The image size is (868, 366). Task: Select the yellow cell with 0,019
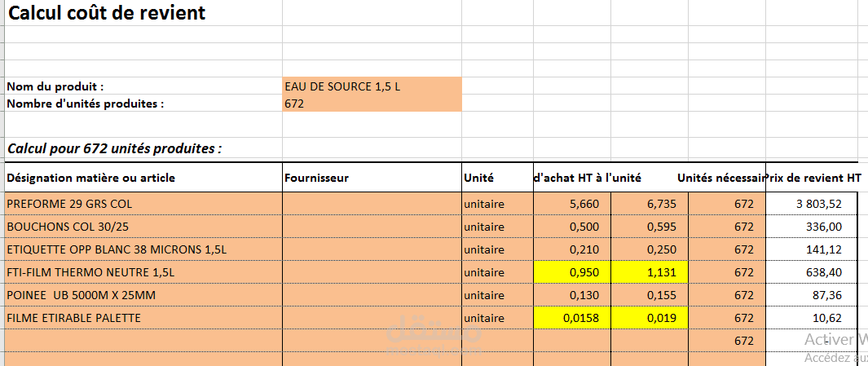[650, 318]
